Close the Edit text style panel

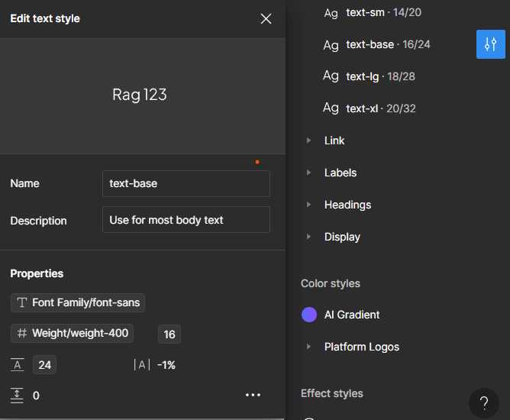click(x=266, y=19)
